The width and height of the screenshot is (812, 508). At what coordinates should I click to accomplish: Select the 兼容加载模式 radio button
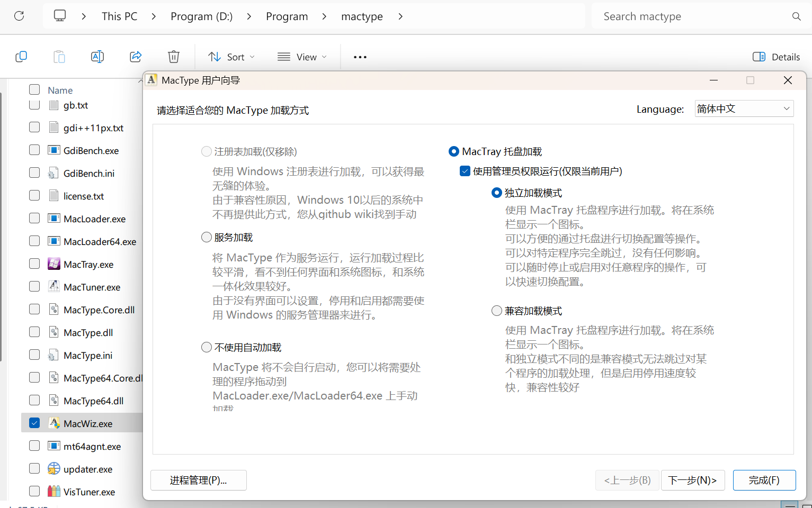[497, 311]
